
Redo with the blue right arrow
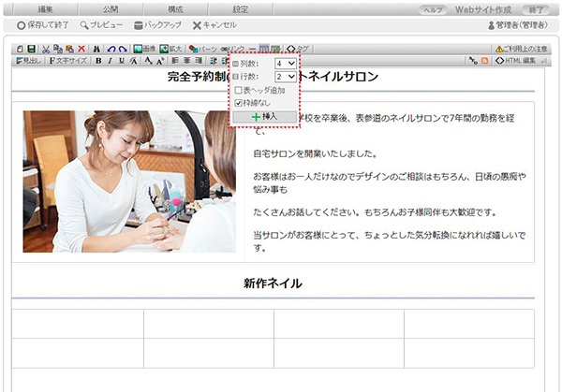(123, 49)
